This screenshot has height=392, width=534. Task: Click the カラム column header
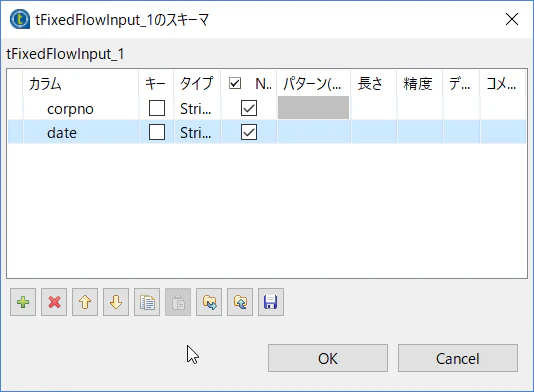(81, 83)
